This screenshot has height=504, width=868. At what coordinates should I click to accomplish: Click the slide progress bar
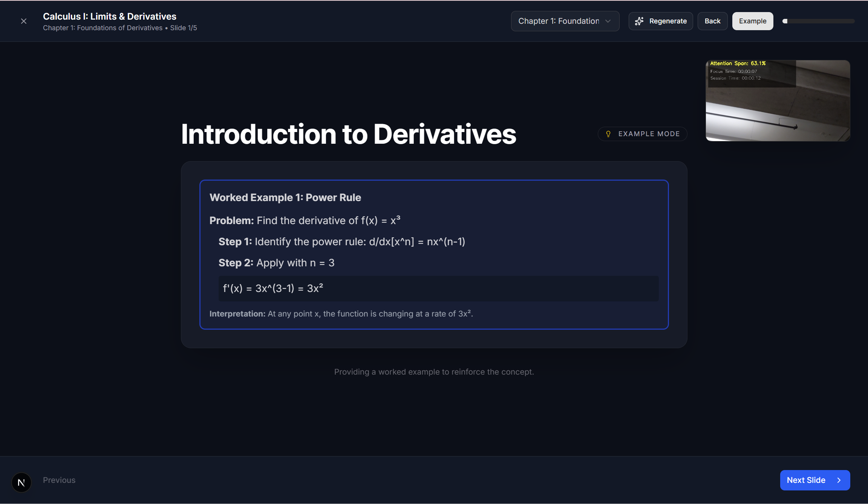tap(818, 21)
